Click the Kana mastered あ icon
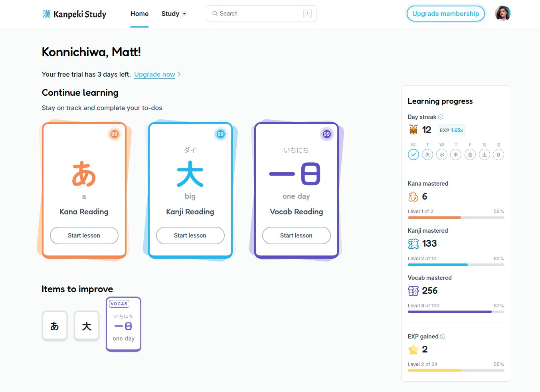The width and height of the screenshot is (540, 392). pyautogui.click(x=413, y=196)
